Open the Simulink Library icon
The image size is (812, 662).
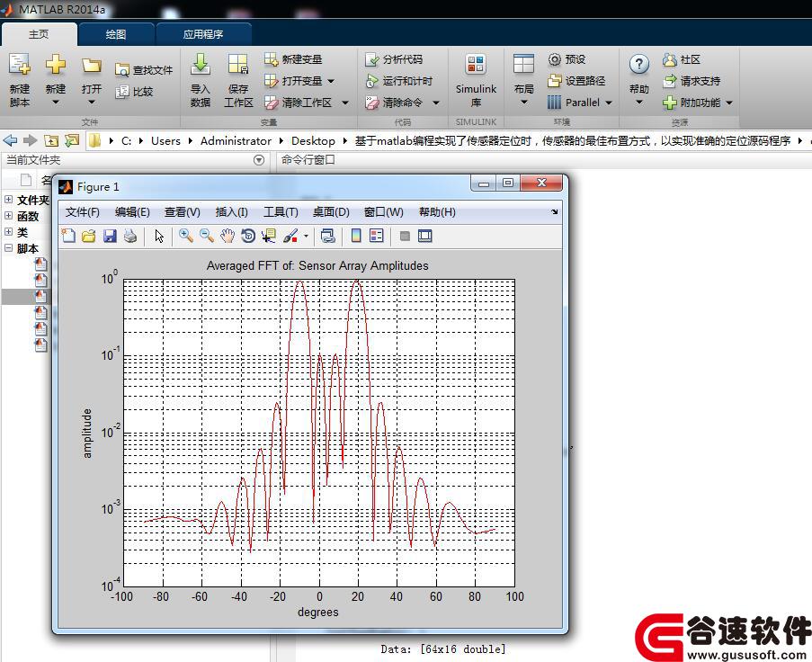pos(476,64)
